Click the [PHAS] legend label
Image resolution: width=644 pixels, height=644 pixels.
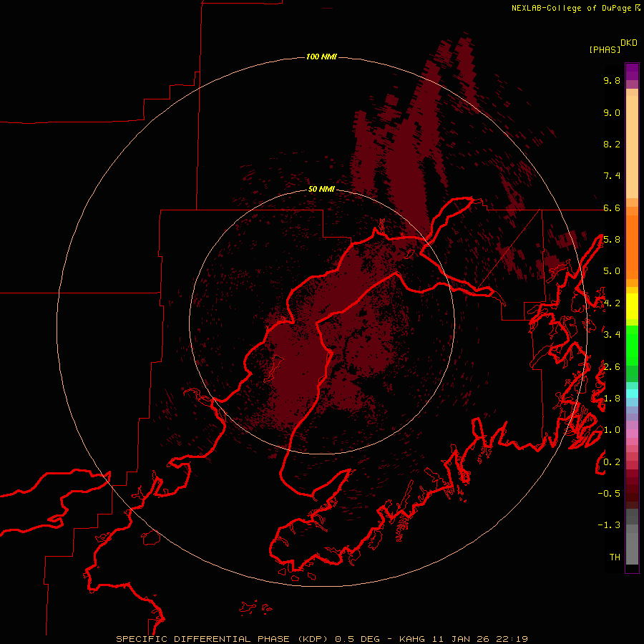605,49
